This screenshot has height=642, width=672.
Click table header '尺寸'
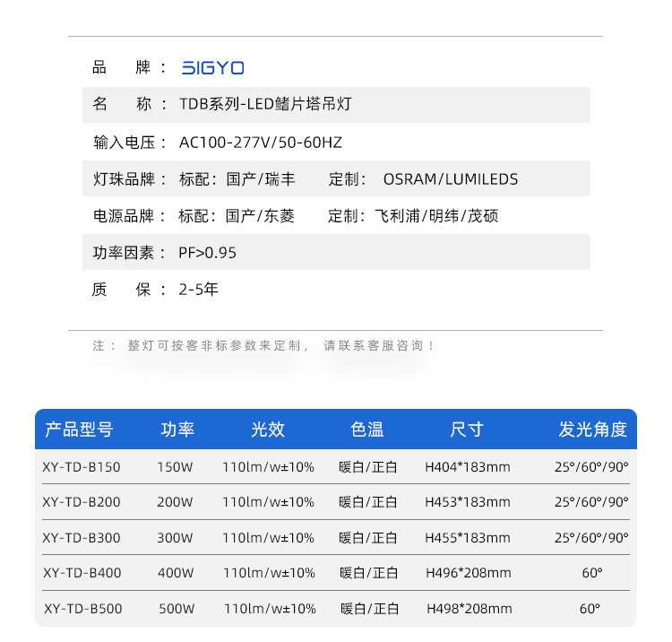coord(467,429)
